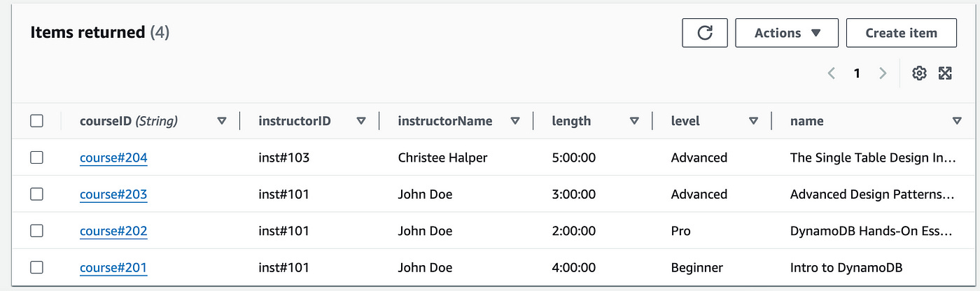Sort by level column arrow
The width and height of the screenshot is (980, 291).
(x=754, y=121)
